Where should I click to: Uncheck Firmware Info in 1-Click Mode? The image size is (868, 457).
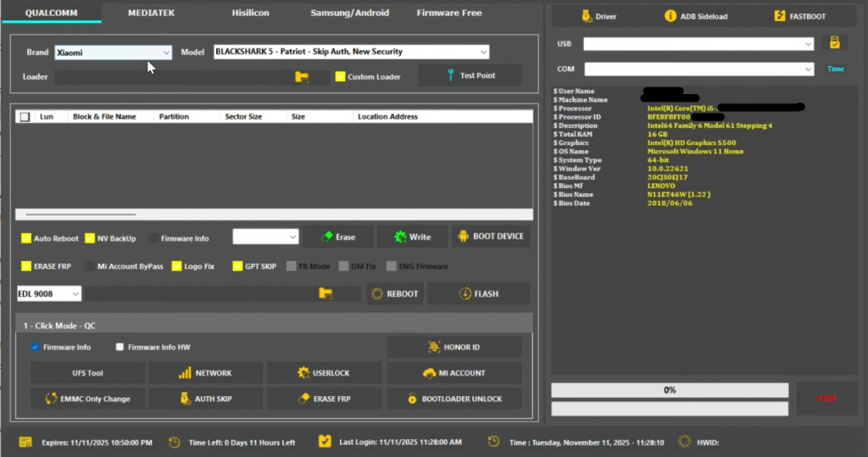pos(35,348)
